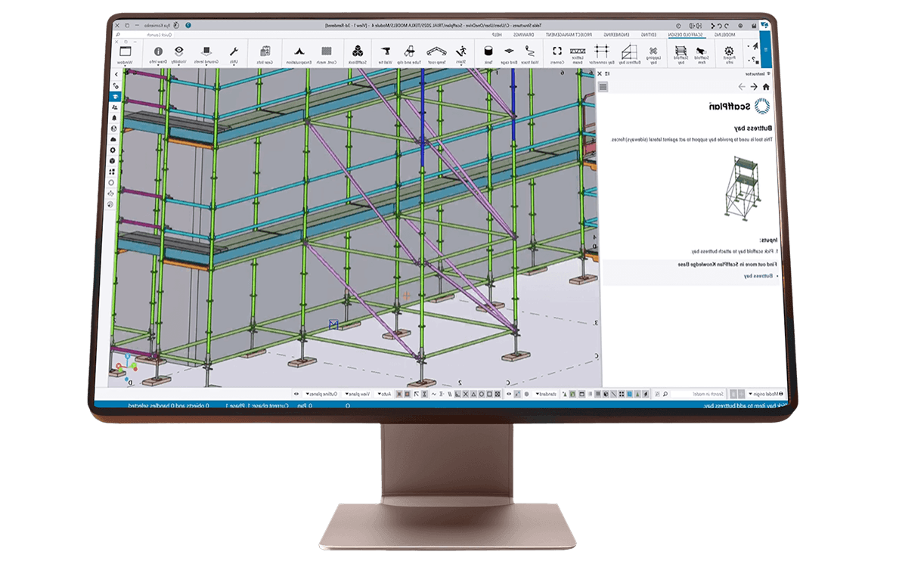The height and width of the screenshot is (561, 924).
Task: Click the Scaffold bay tool
Action: [x=681, y=53]
